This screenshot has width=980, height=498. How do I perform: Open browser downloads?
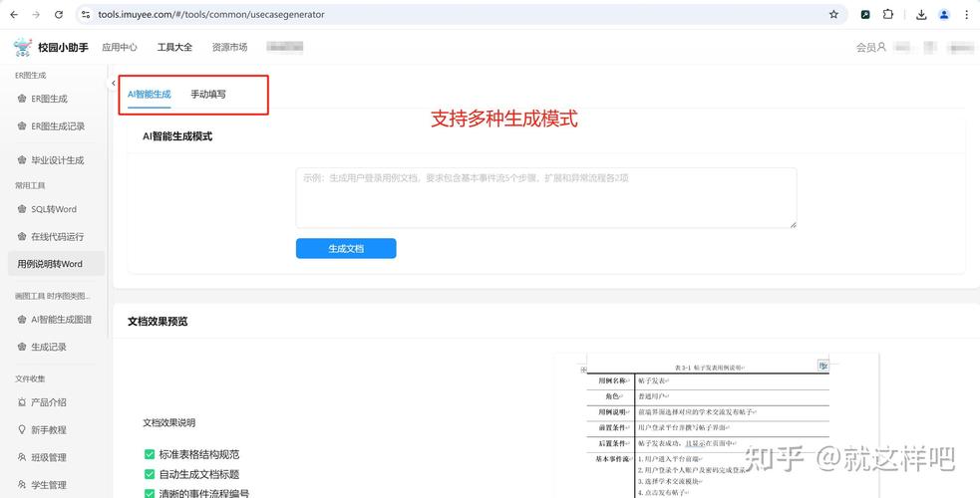pos(921,14)
